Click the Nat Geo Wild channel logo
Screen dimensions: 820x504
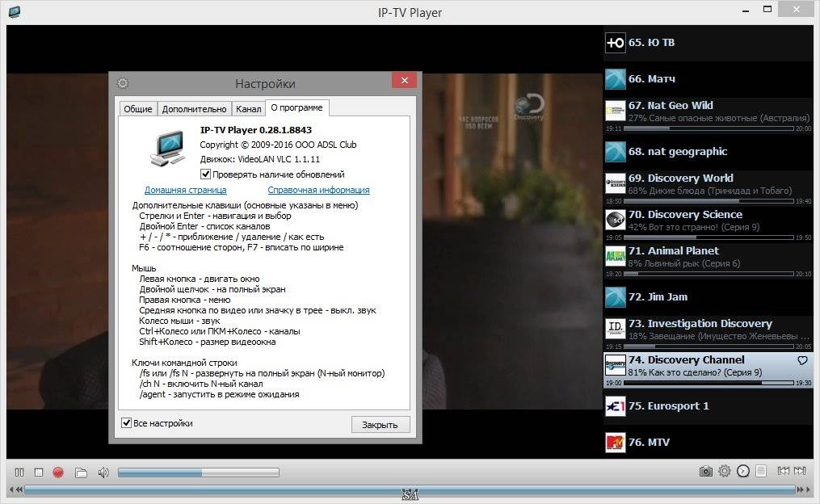pyautogui.click(x=616, y=111)
